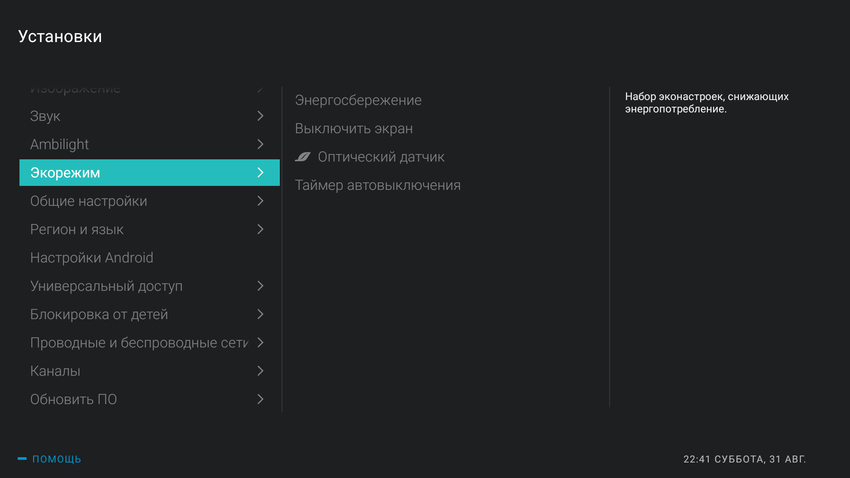Expand the Общие настройки arrow
The height and width of the screenshot is (478, 850).
(x=260, y=201)
